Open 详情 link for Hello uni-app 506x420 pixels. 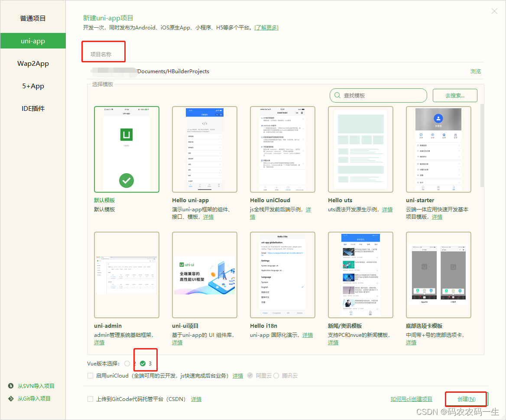208,217
